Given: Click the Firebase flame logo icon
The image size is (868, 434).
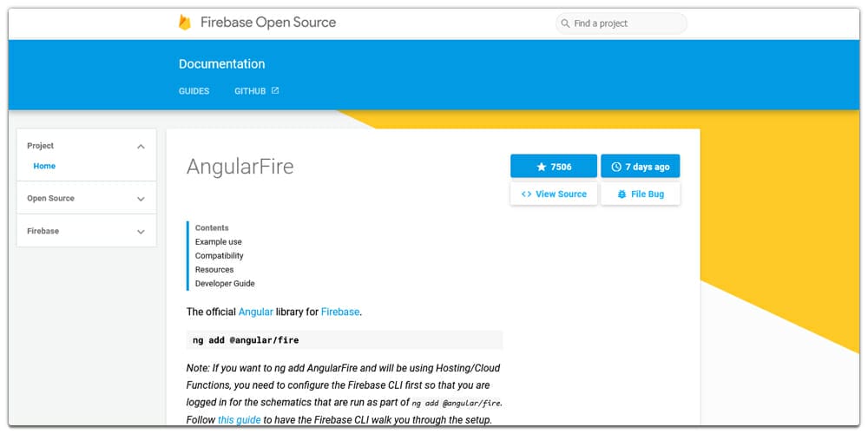Looking at the screenshot, I should (x=184, y=23).
